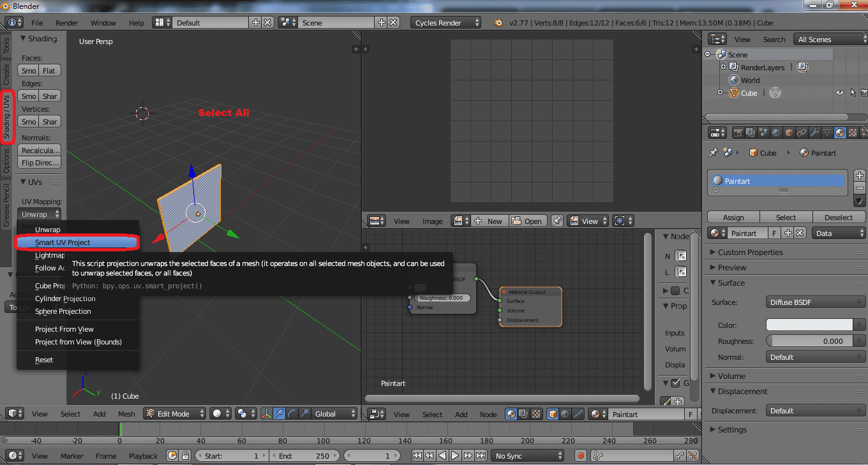Click the pin icon in Properties header
Image resolution: width=868 pixels, height=465 pixels.
pyautogui.click(x=714, y=152)
